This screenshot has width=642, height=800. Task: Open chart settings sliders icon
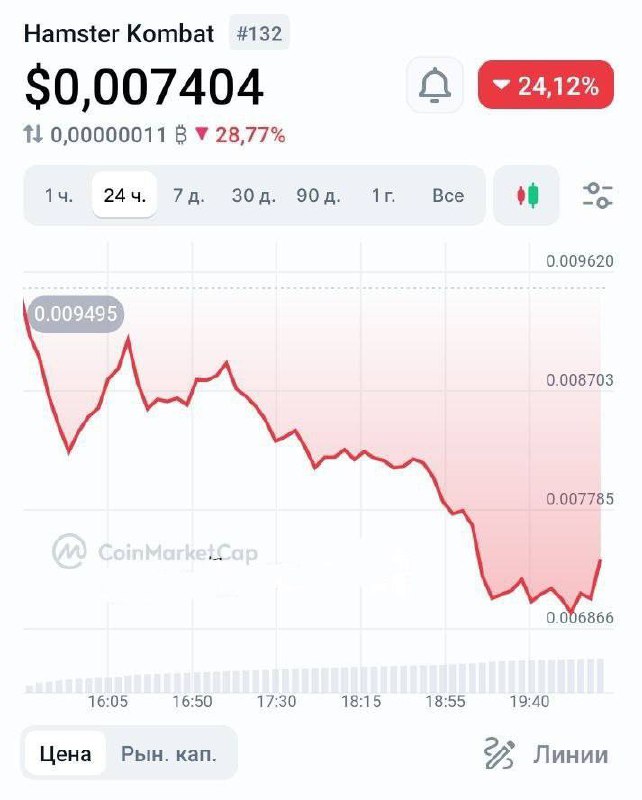coord(597,195)
